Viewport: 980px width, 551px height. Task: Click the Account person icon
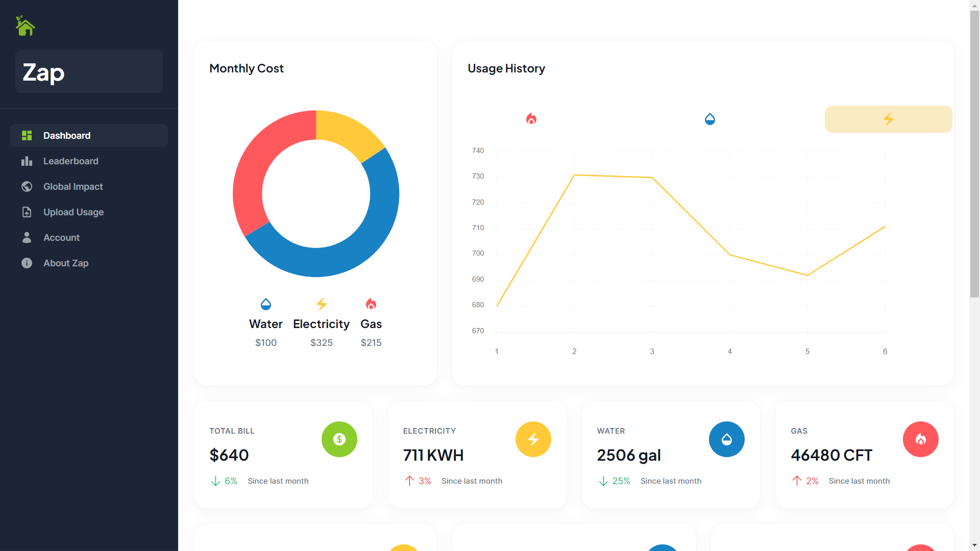coord(27,238)
